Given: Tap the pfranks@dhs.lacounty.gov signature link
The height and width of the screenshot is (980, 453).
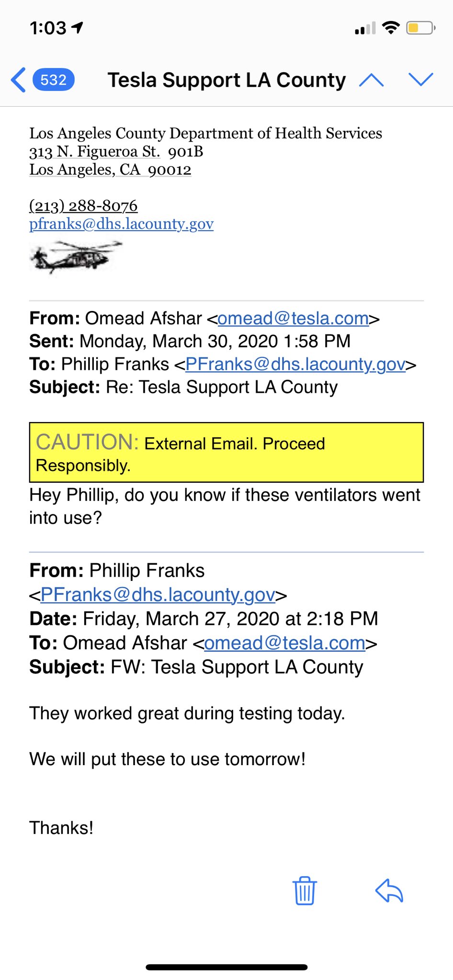Looking at the screenshot, I should coord(121,223).
